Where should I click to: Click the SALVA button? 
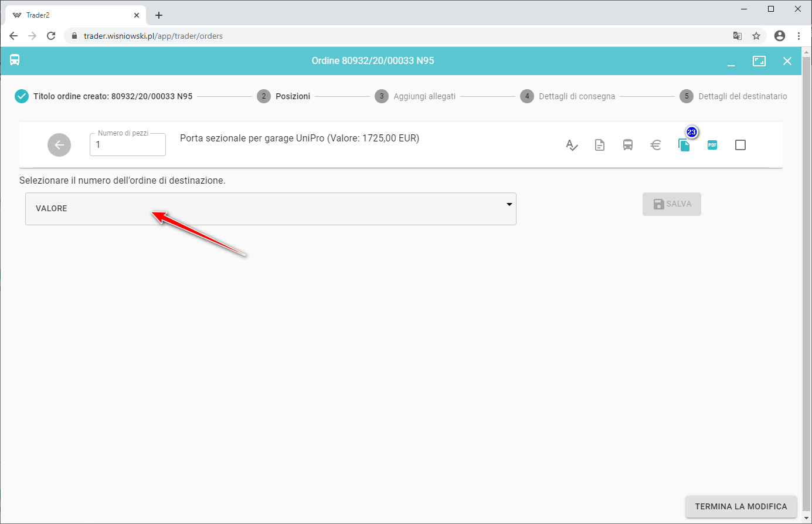coord(671,204)
